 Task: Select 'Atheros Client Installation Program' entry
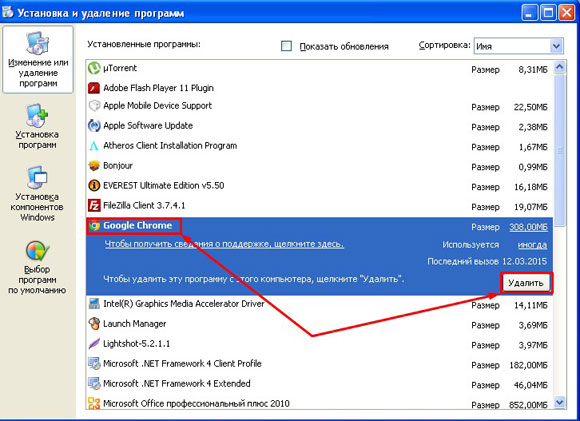pyautogui.click(x=170, y=146)
